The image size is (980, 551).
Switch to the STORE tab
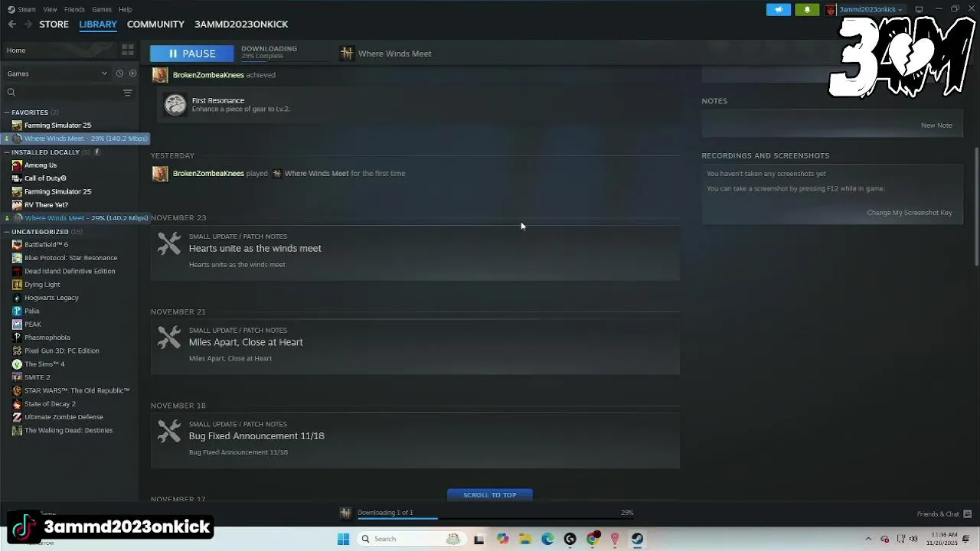[54, 24]
